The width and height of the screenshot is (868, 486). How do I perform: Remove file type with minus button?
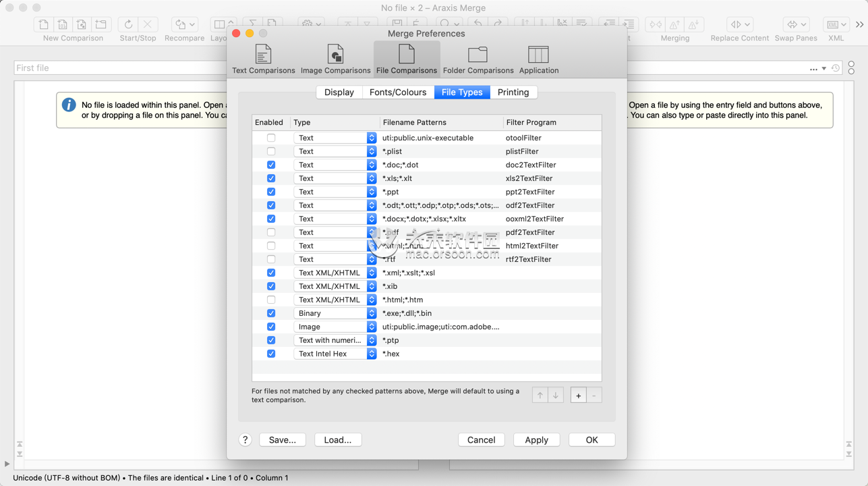[594, 396]
